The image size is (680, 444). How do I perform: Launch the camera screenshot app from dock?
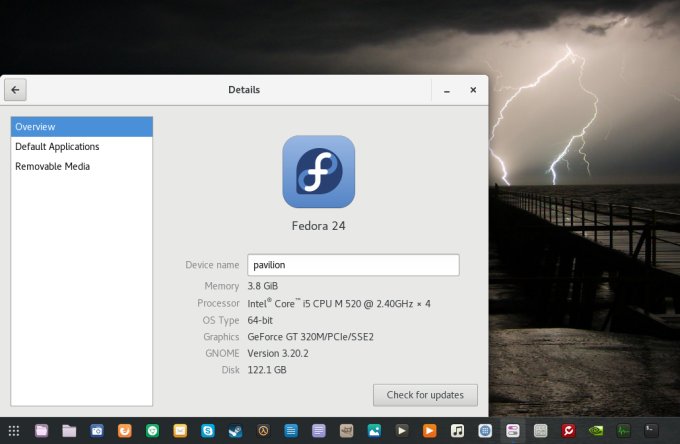click(97, 431)
